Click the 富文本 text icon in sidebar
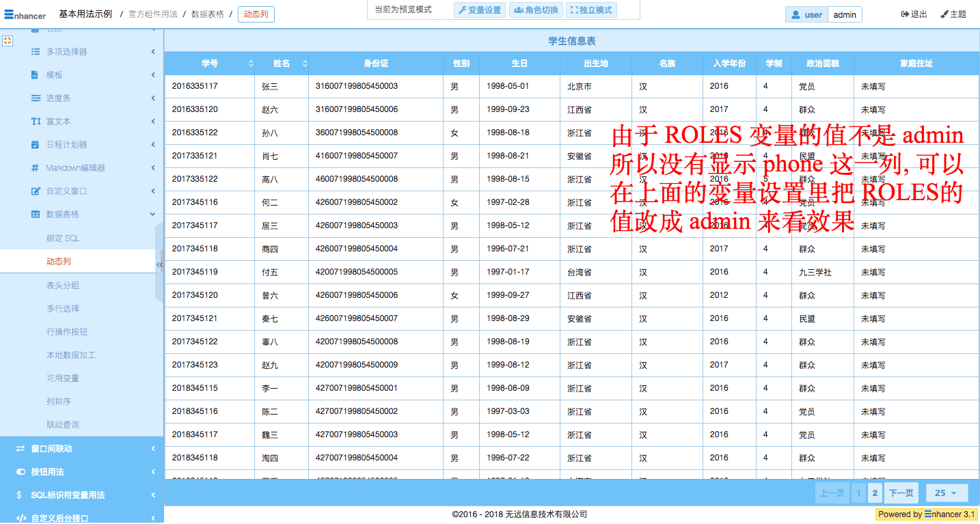Viewport: 980px width, 524px height. coord(36,121)
